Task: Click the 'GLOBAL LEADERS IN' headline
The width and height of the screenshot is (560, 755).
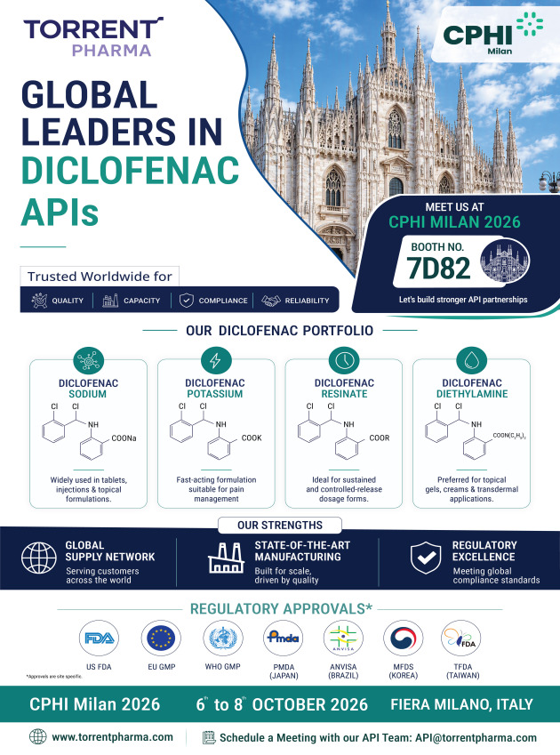Action: (122, 114)
